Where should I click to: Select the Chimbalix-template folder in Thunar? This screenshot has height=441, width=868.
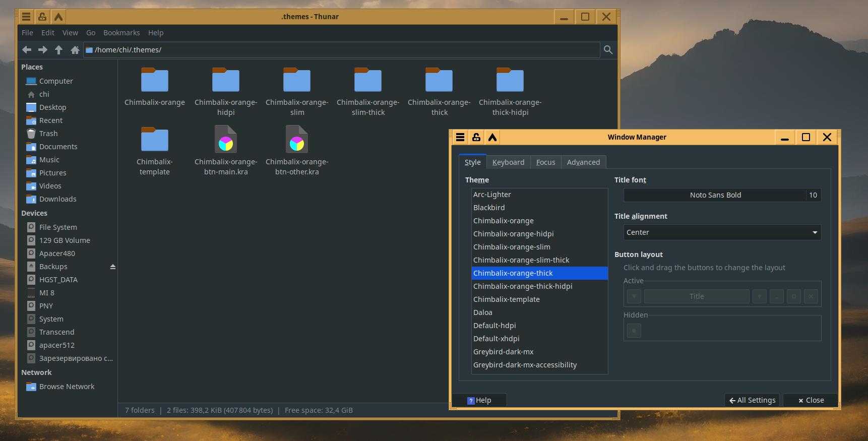pyautogui.click(x=155, y=151)
